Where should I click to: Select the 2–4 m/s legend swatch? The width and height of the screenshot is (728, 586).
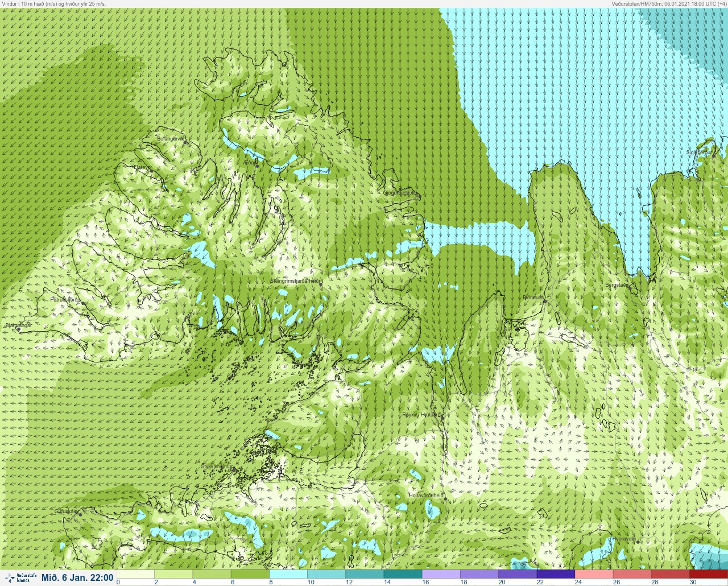pos(173,574)
